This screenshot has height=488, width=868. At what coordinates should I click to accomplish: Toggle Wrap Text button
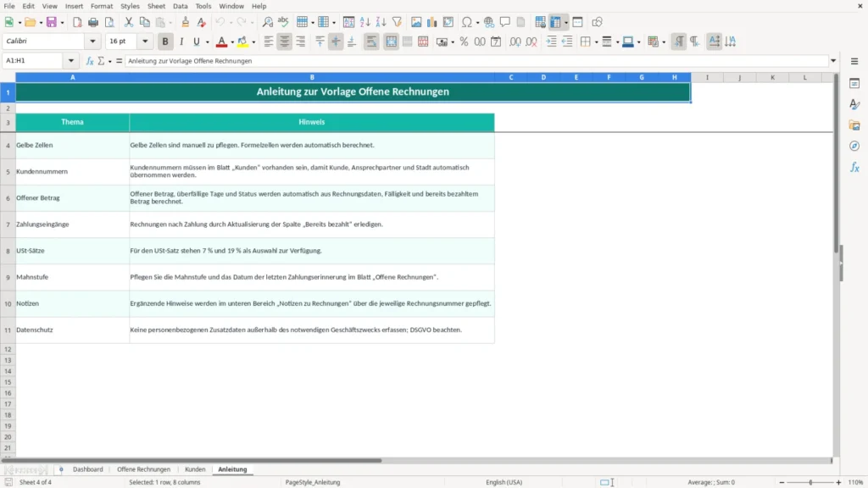point(371,42)
